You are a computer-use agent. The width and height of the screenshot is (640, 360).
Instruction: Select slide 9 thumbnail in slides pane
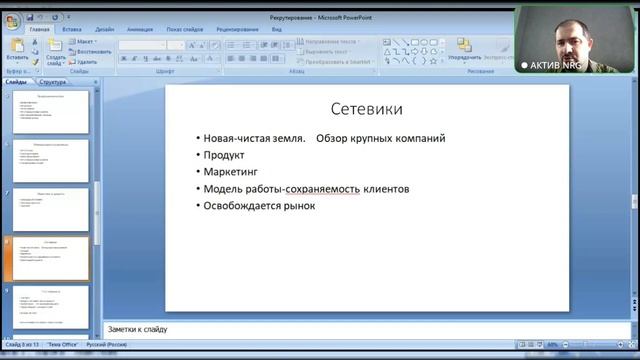click(51, 307)
